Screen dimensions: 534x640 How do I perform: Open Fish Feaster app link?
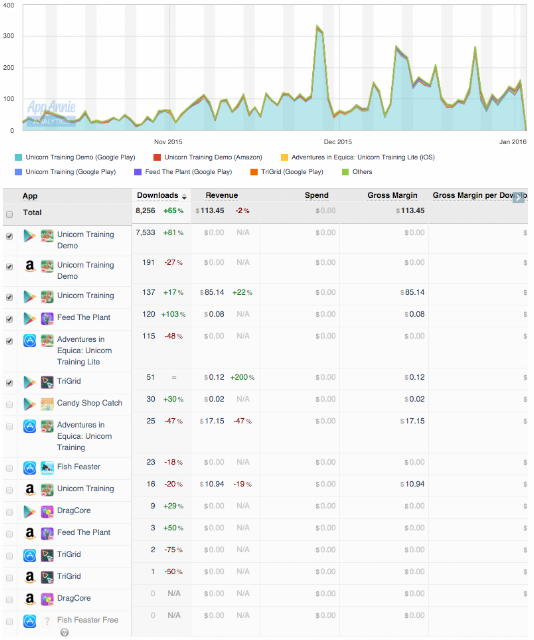point(79,467)
